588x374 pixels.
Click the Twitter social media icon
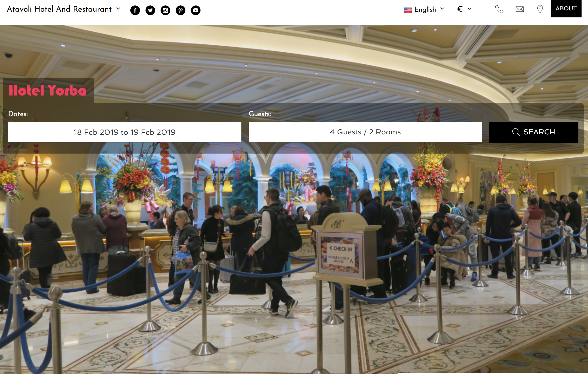pos(150,10)
